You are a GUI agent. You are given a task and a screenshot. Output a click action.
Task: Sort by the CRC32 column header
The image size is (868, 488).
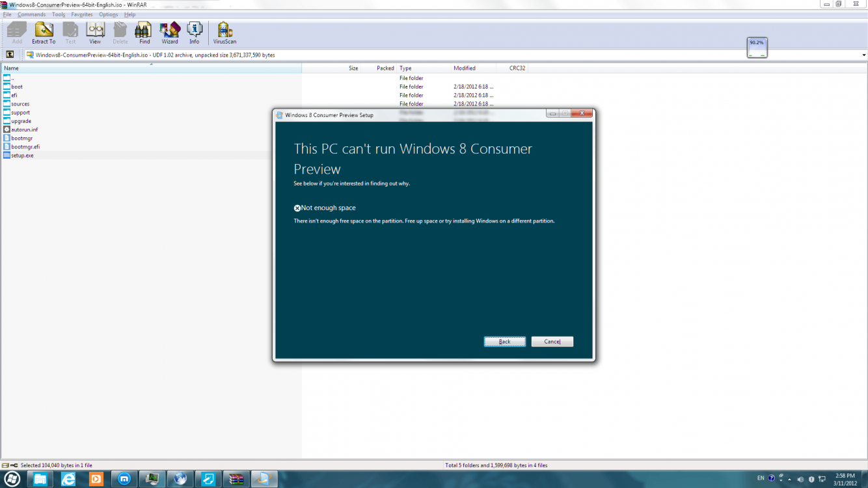coord(513,68)
